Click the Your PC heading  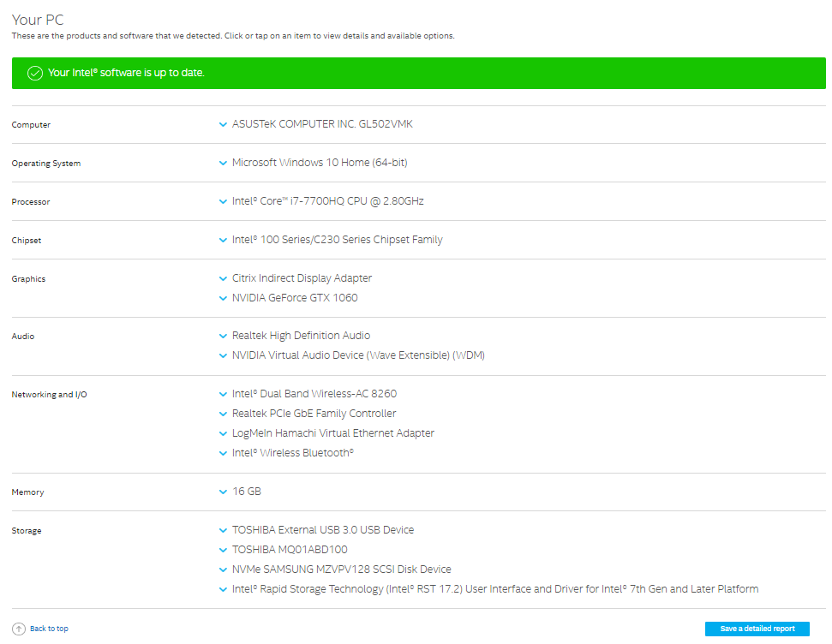click(38, 20)
